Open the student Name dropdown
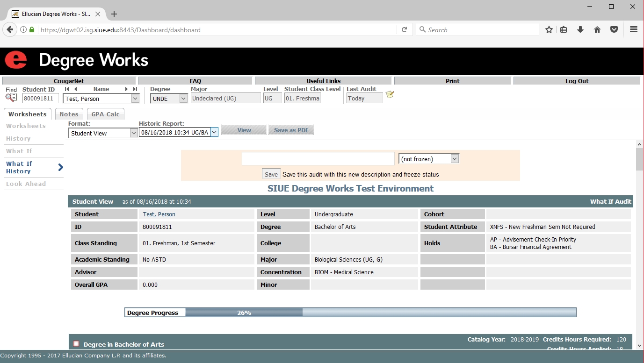644x363 pixels. point(135,99)
